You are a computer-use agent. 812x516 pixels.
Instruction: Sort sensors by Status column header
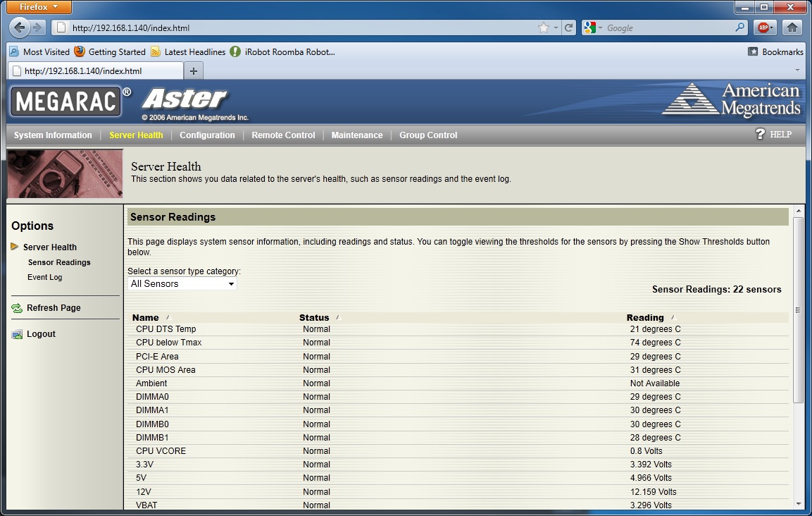pos(314,317)
